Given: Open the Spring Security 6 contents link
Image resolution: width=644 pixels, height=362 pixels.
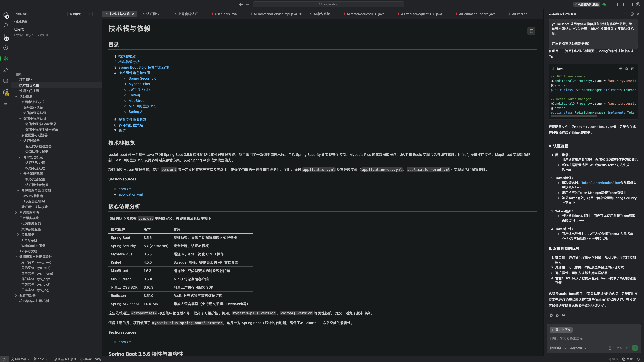Looking at the screenshot, I should pos(142,78).
